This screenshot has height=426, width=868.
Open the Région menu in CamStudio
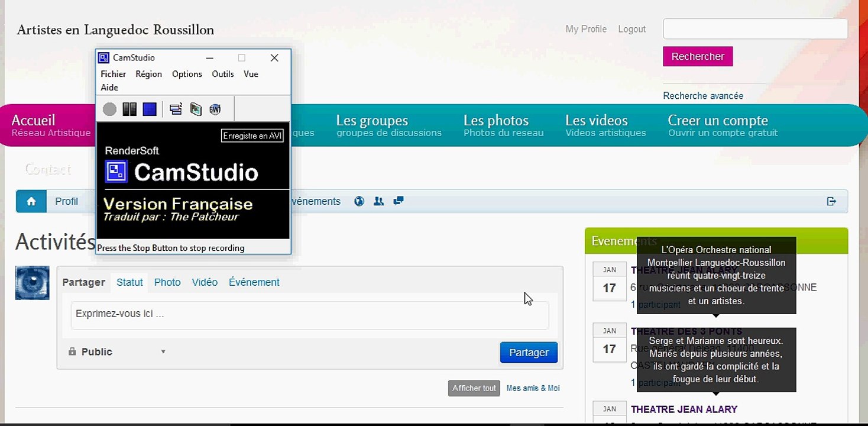148,74
